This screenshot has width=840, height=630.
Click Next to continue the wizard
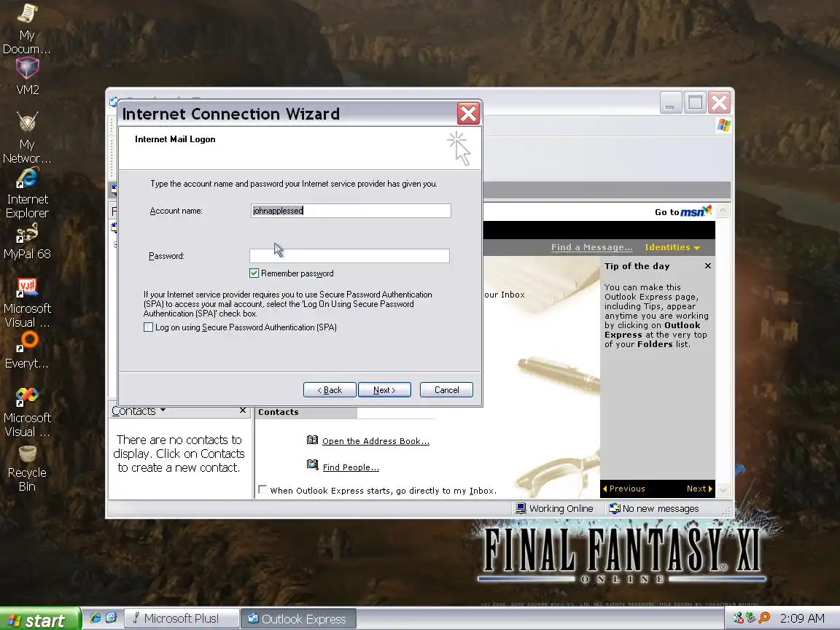[384, 390]
